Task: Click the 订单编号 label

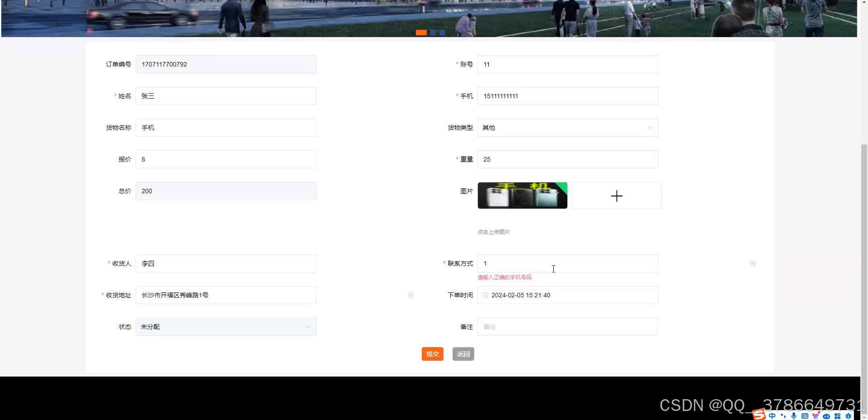Action: [118, 64]
